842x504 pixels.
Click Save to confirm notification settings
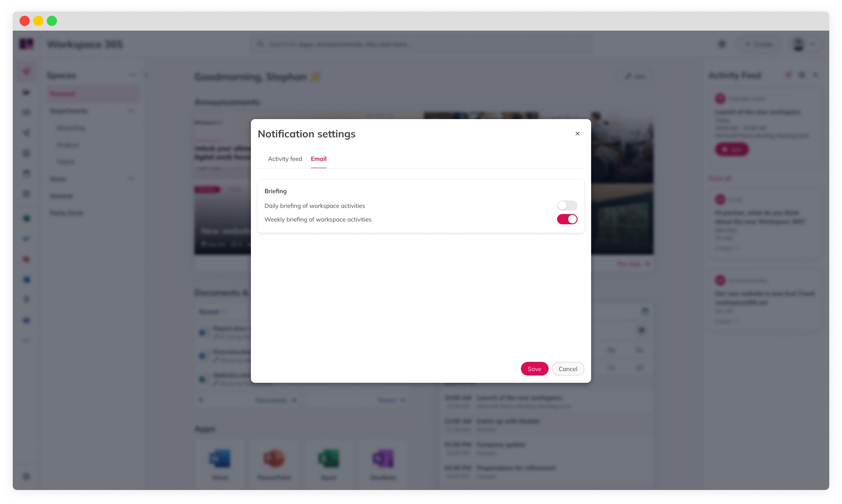coord(534,368)
